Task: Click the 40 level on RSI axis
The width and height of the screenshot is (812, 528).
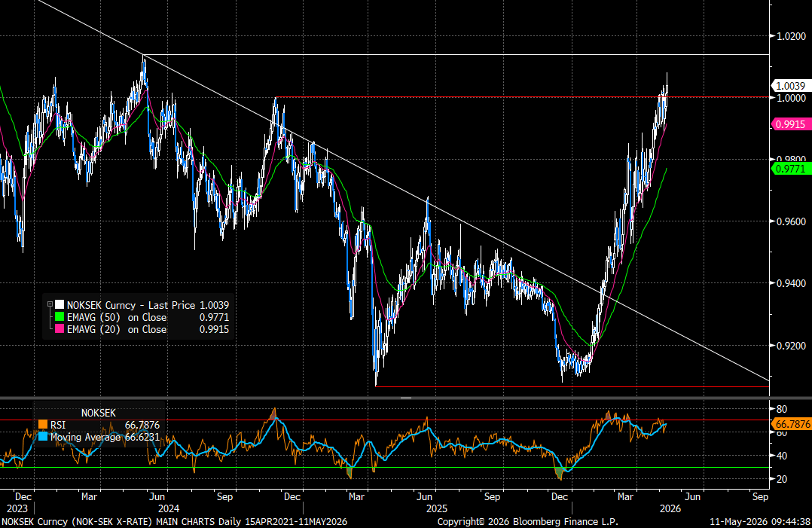Action: (x=782, y=456)
